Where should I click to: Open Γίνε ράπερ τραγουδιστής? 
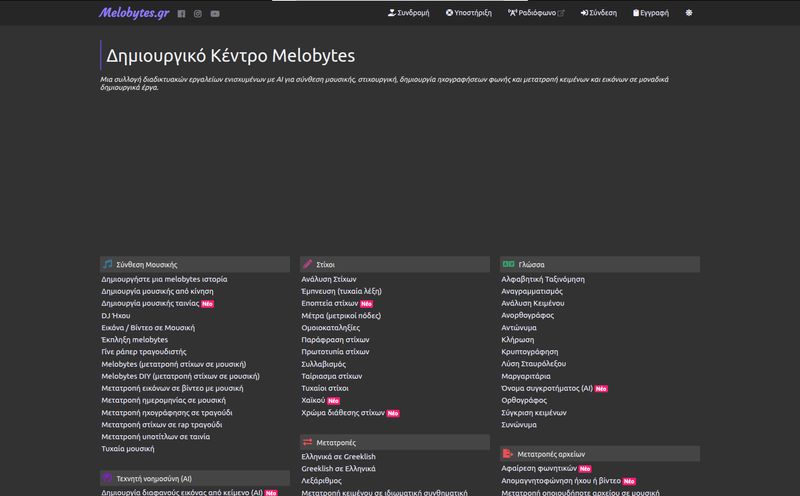(143, 352)
